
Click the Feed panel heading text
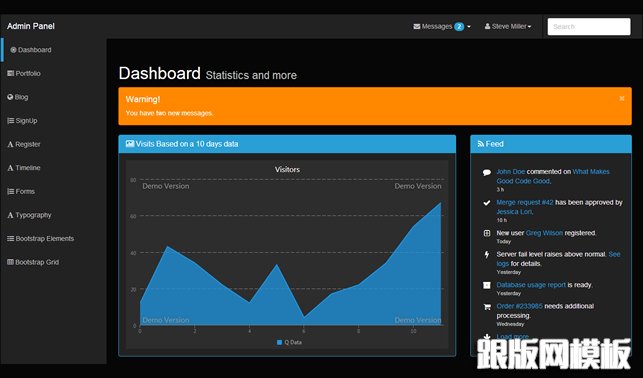[x=495, y=144]
